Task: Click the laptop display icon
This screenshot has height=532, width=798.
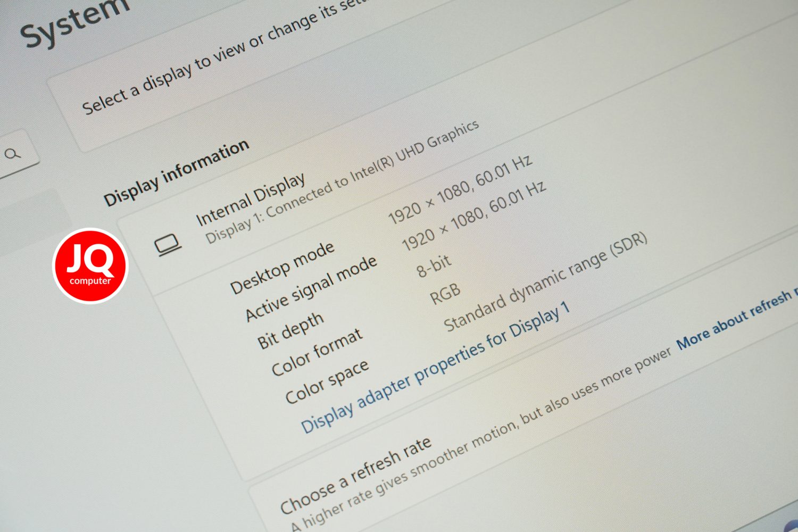Action: [x=168, y=246]
